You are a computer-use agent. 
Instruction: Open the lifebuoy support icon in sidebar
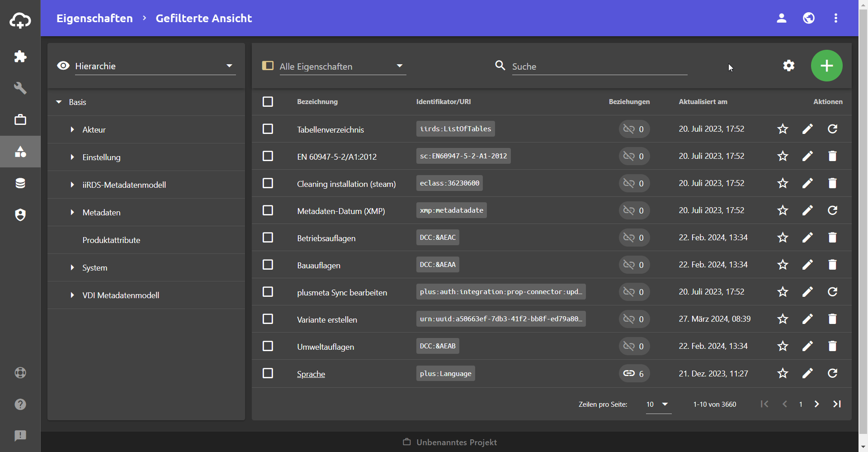(20, 373)
